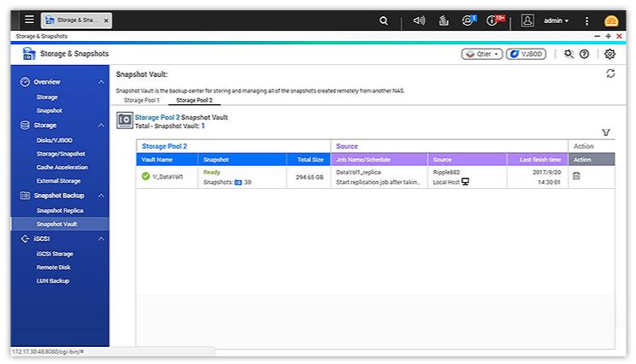Click the Storage Pool 2 vault disk icon
Viewport: 636px width, 364px height.
click(x=125, y=120)
